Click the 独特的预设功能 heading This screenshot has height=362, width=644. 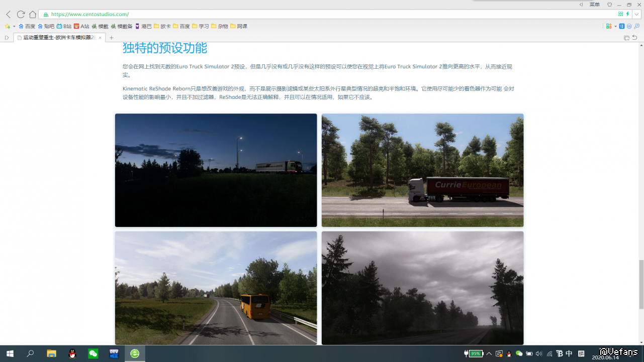[x=165, y=48]
